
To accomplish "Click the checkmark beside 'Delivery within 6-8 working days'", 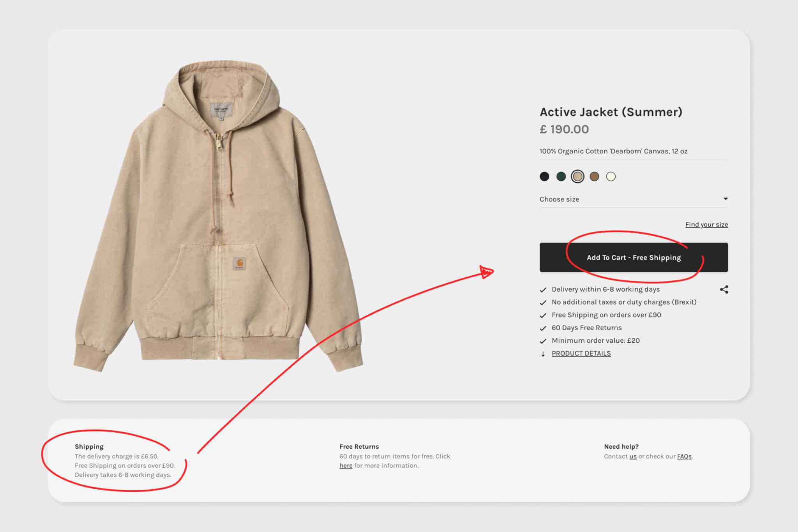I will (543, 290).
